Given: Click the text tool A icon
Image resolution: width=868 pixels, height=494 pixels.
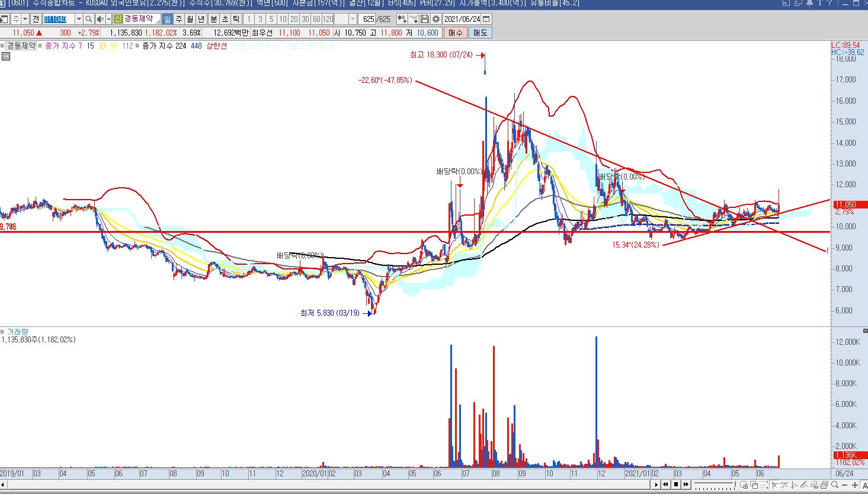Looking at the screenshot, I should pyautogui.click(x=864, y=485).
